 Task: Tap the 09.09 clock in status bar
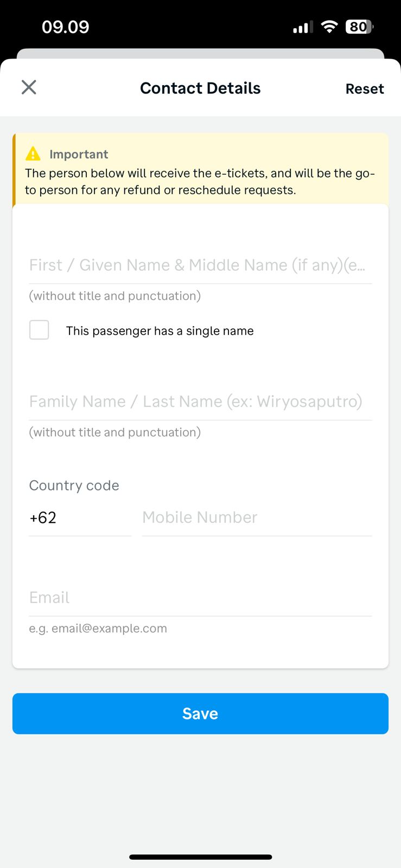click(x=66, y=27)
